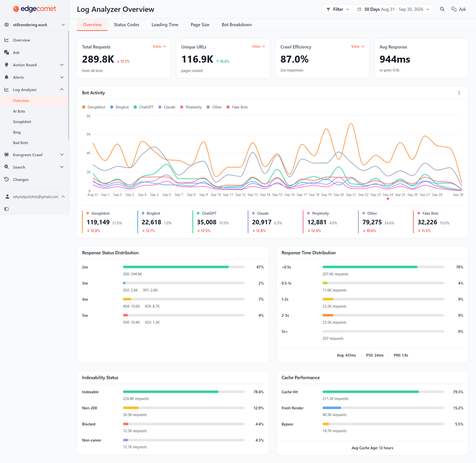Click View link on Unique URLs card
Image resolution: width=476 pixels, height=463 pixels.
coord(258,46)
